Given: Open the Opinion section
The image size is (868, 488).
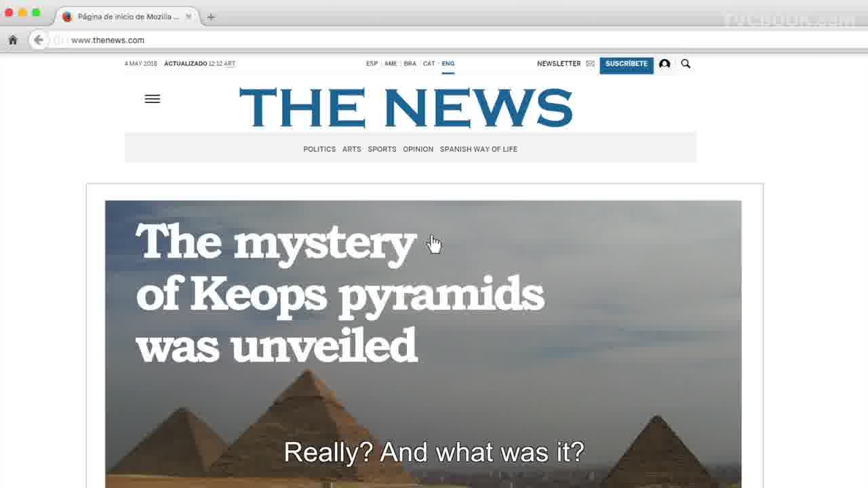Looking at the screenshot, I should [418, 149].
